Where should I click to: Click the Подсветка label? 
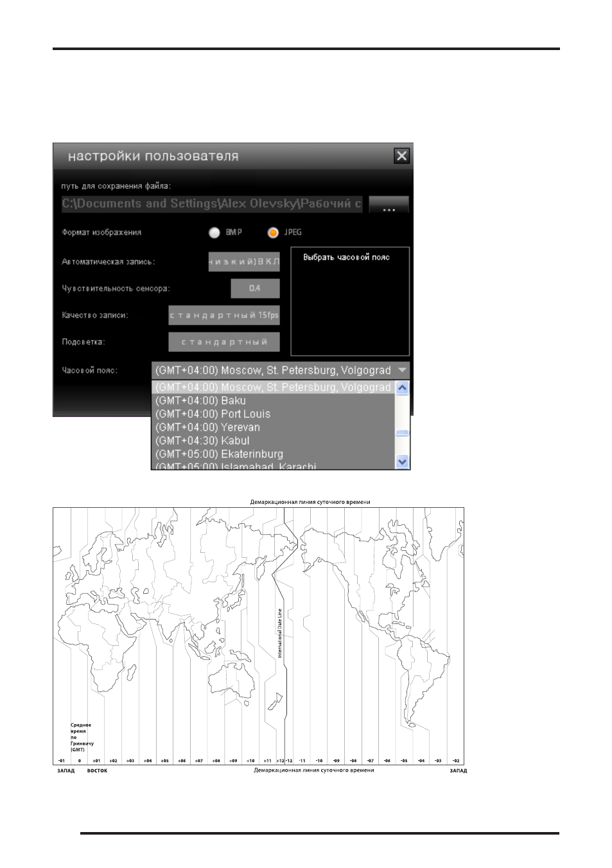click(x=83, y=342)
